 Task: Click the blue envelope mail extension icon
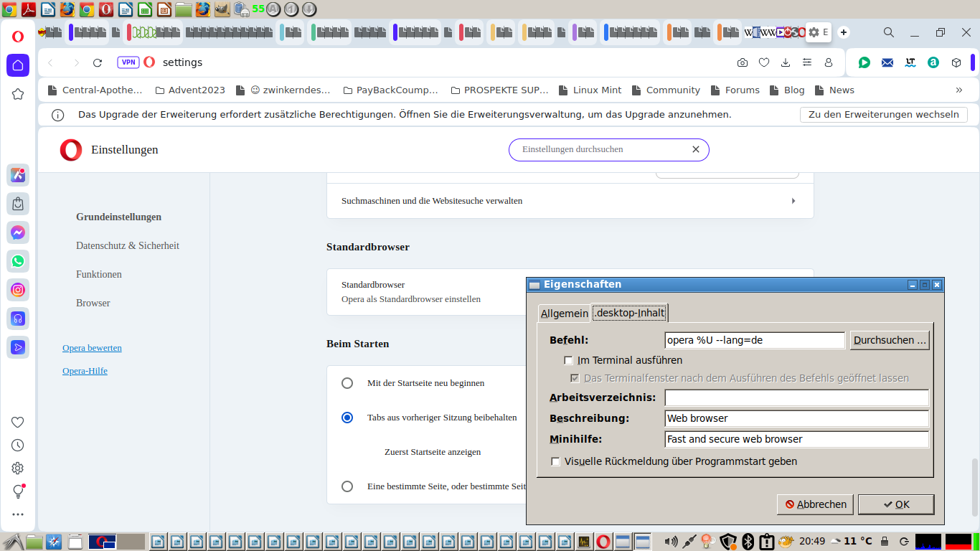[887, 62]
